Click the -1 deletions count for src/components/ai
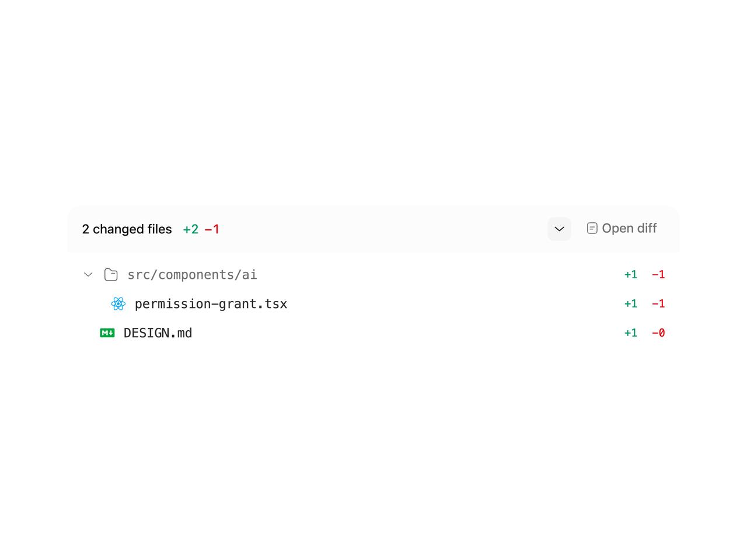 pos(658,275)
